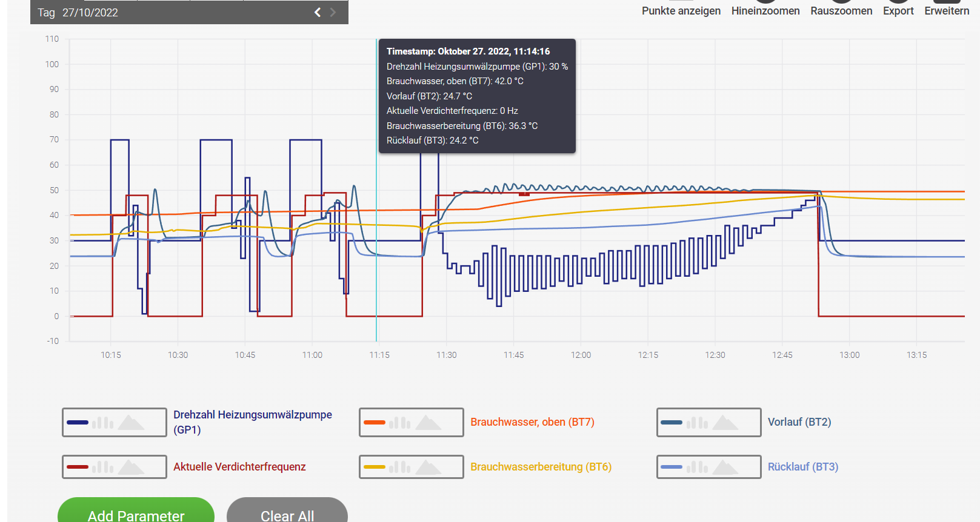The width and height of the screenshot is (980, 522).
Task: Toggle Brauchwasser, oben (BT7) legend label
Action: (532, 422)
